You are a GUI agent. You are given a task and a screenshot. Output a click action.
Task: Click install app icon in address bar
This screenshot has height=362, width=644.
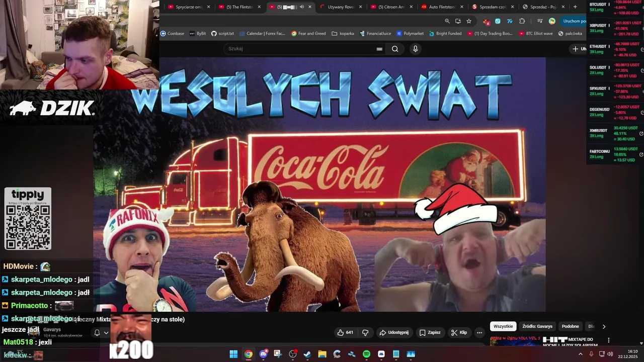458,21
